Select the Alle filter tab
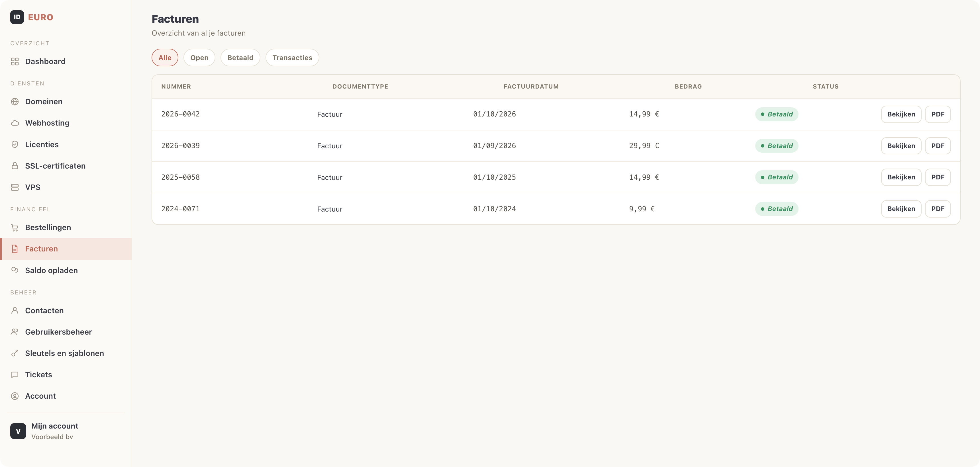This screenshot has height=467, width=980. (165, 58)
